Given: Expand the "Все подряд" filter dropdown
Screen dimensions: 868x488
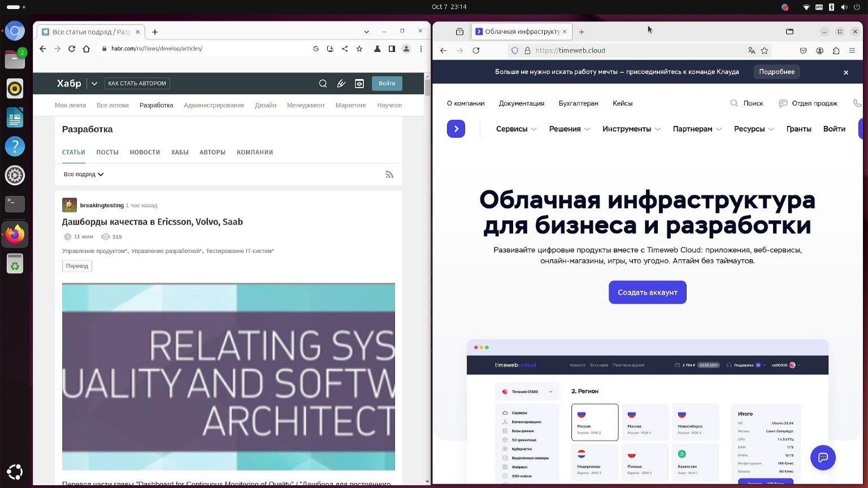Looking at the screenshot, I should click(84, 175).
